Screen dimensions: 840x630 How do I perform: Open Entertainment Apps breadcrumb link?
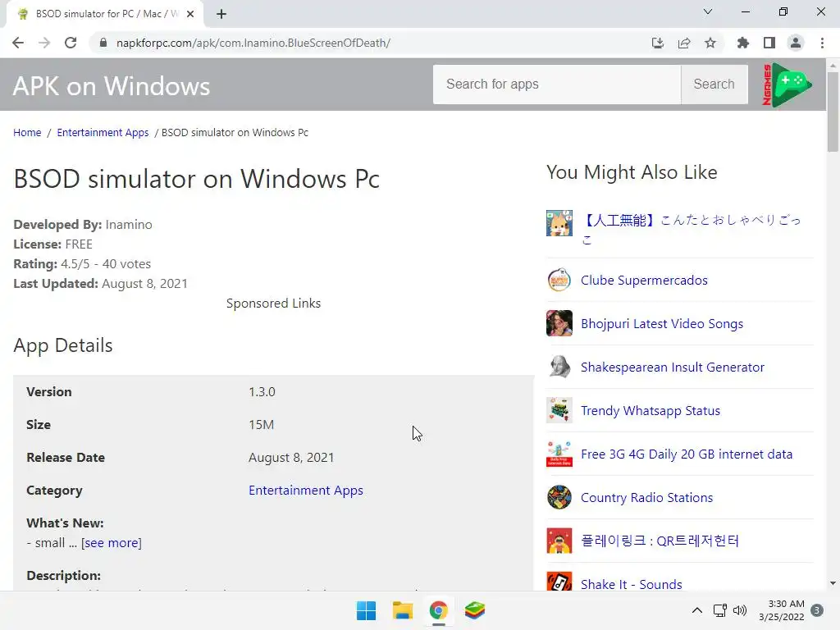[x=103, y=132]
